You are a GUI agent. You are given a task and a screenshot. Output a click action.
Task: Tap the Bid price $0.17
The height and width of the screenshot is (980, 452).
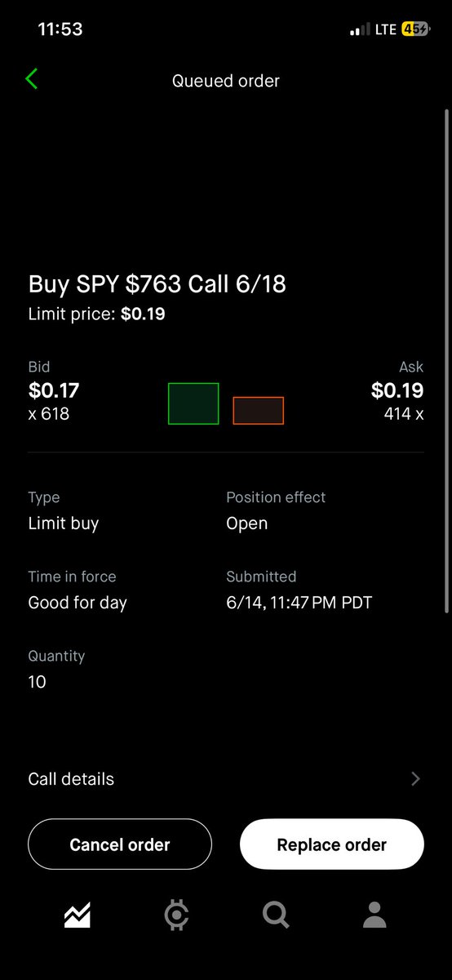[54, 391]
